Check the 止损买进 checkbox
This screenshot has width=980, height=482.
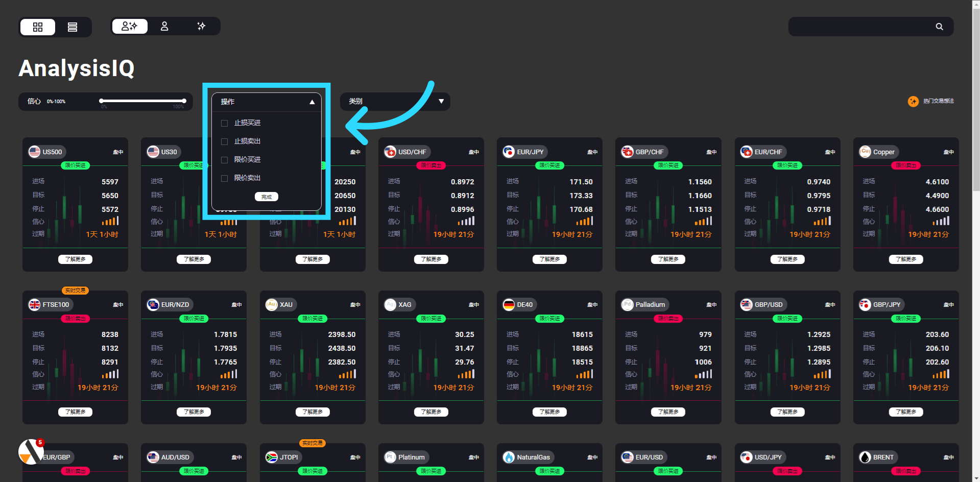click(224, 123)
